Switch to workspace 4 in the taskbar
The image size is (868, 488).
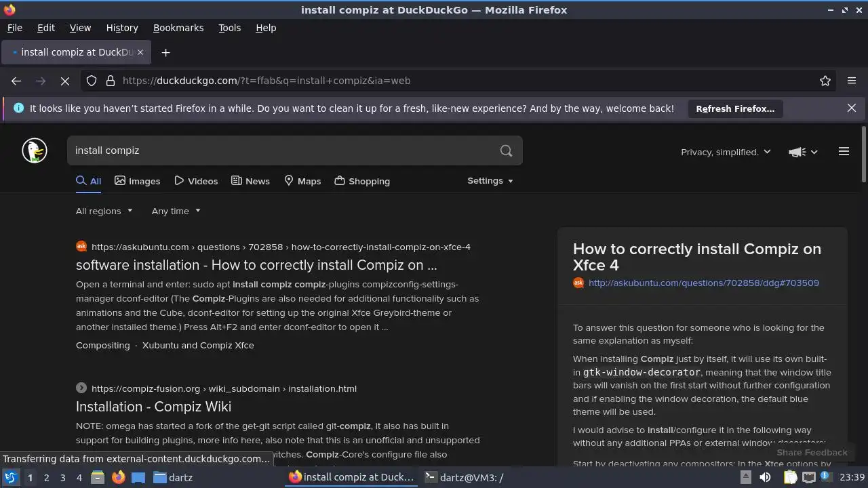tap(79, 478)
